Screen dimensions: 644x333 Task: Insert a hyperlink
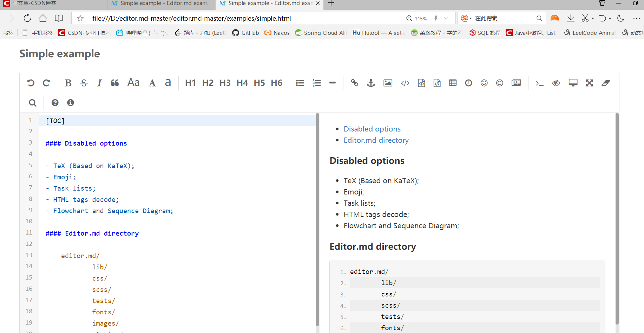tap(355, 83)
